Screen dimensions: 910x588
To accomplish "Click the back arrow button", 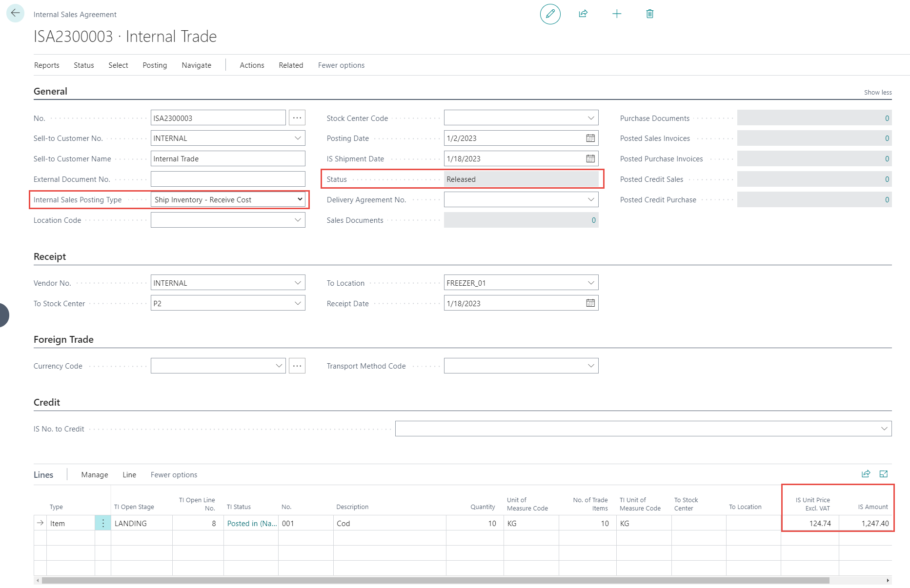I will tap(15, 13).
